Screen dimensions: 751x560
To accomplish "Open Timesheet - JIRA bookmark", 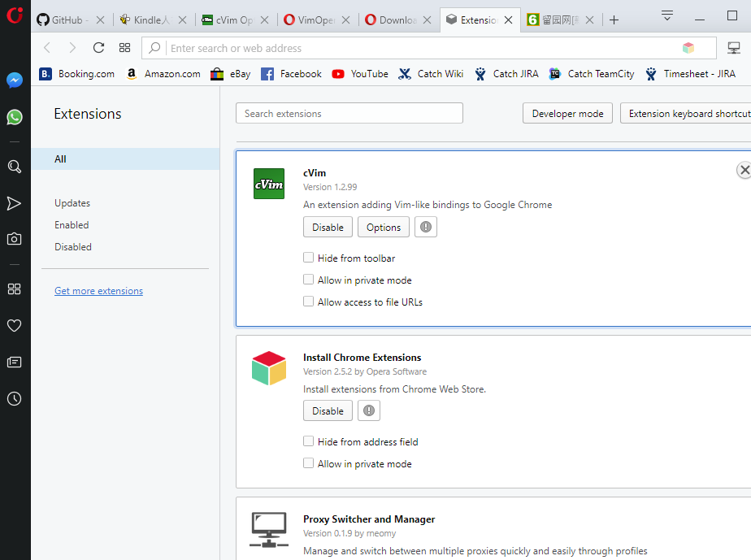I will click(690, 74).
